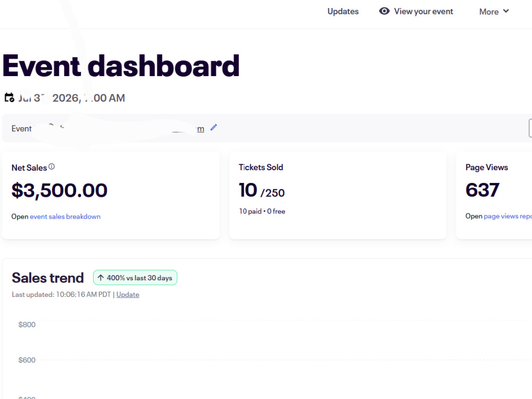Click the Last updated timestamp text
Viewport: 532px width, 399px height.
61,295
